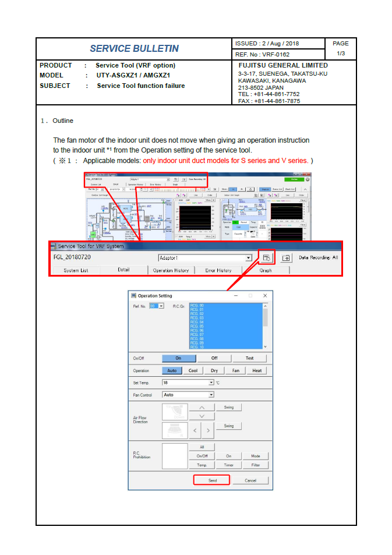Click the Cancel button
Screen dimensions: 392x555
(x=250, y=480)
